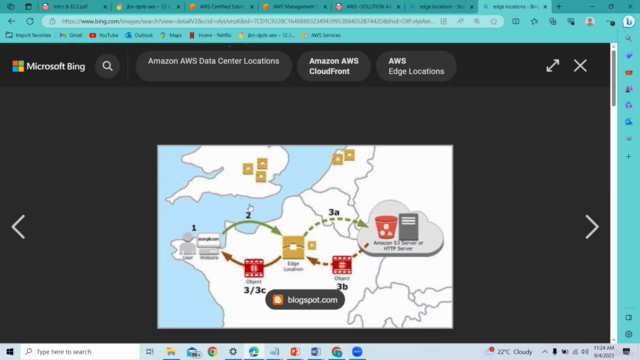Open Gmail bookmark
This screenshot has width=640, height=360.
click(71, 35)
